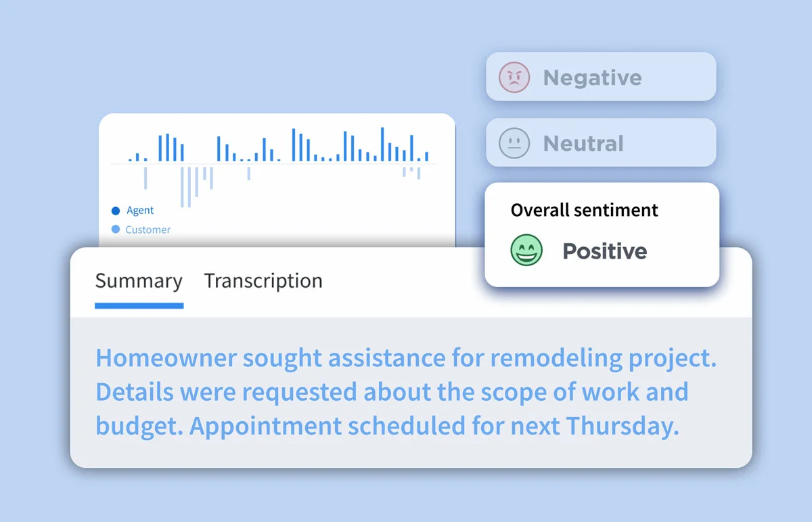Open the Summary tab
The width and height of the screenshot is (812, 522).
[x=139, y=280]
